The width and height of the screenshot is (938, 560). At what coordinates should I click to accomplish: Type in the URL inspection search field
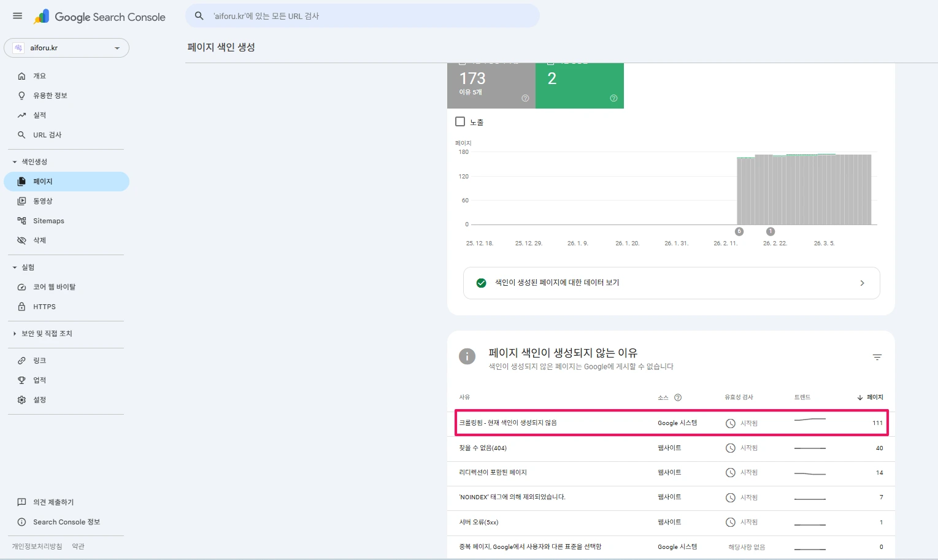point(368,16)
